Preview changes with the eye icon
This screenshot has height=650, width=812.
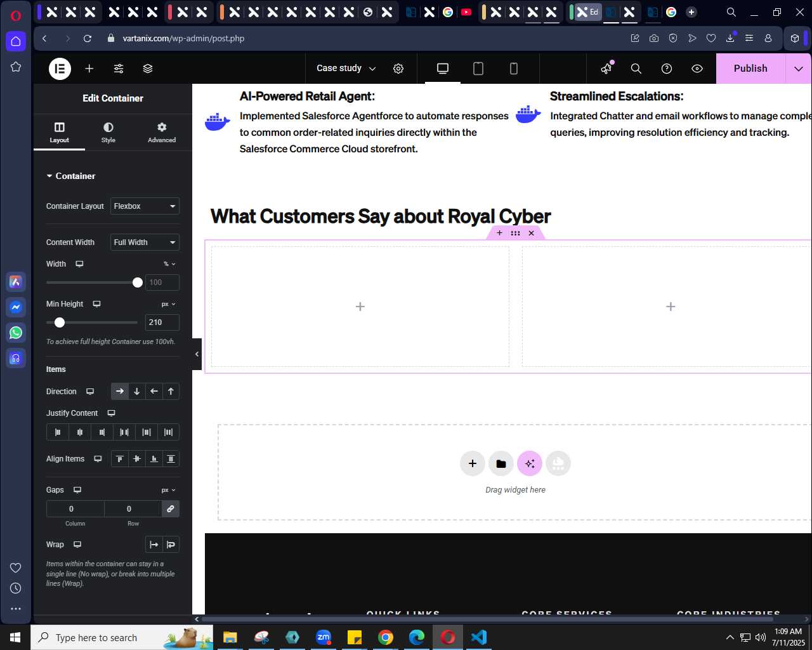(x=697, y=69)
